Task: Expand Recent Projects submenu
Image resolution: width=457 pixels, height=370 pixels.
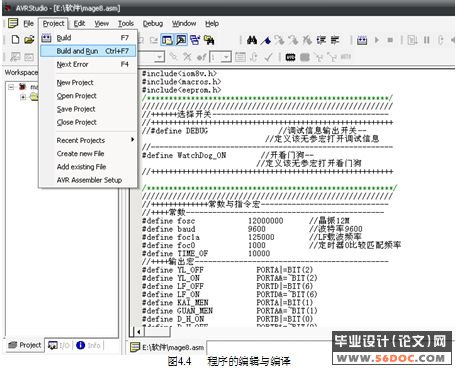Action: tap(88, 140)
